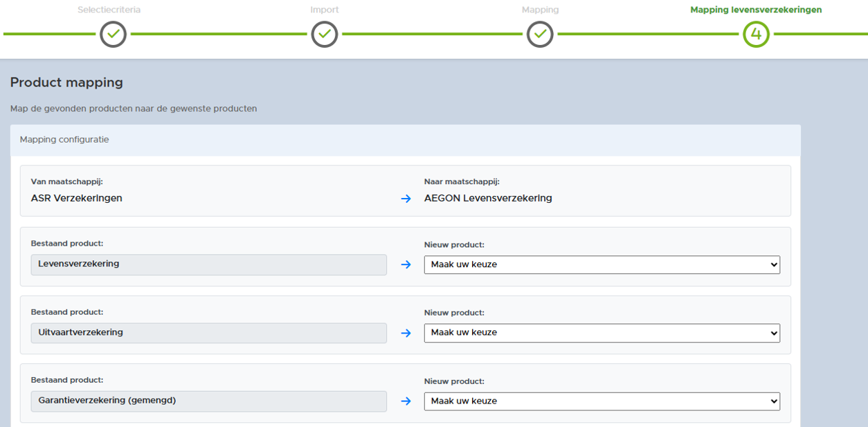Click the Levensverzekering existing product field
The height and width of the screenshot is (427, 868).
pyautogui.click(x=208, y=264)
